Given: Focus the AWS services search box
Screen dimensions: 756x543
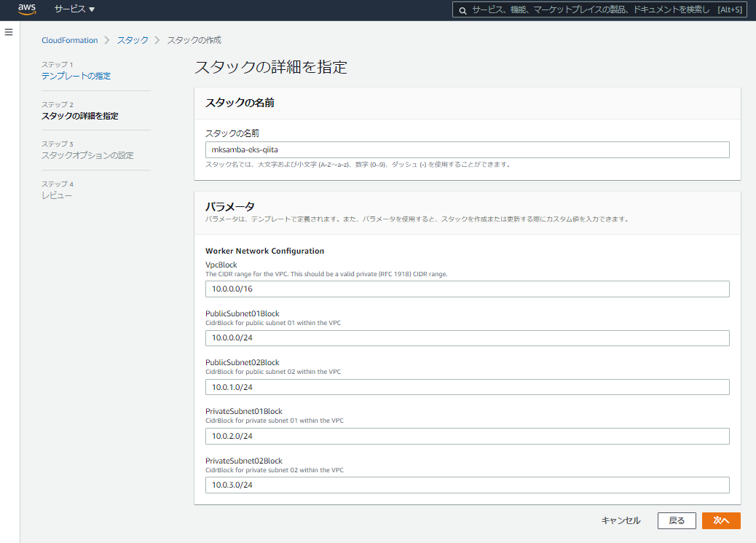Looking at the screenshot, I should 599,9.
